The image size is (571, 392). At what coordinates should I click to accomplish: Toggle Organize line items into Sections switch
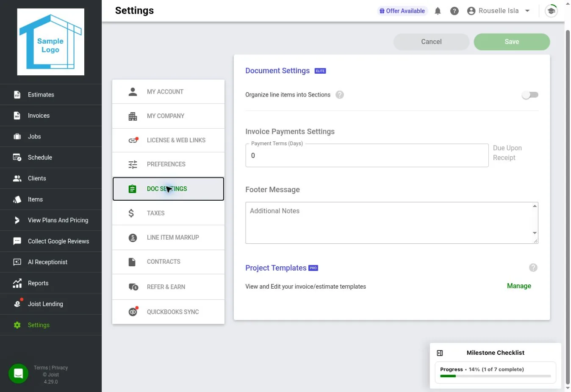point(530,95)
